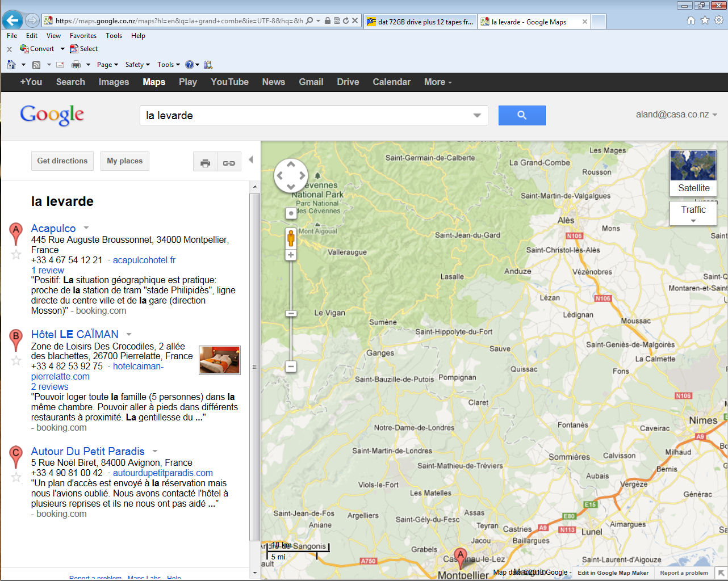Open the command bar Tools dropdown

click(x=169, y=65)
